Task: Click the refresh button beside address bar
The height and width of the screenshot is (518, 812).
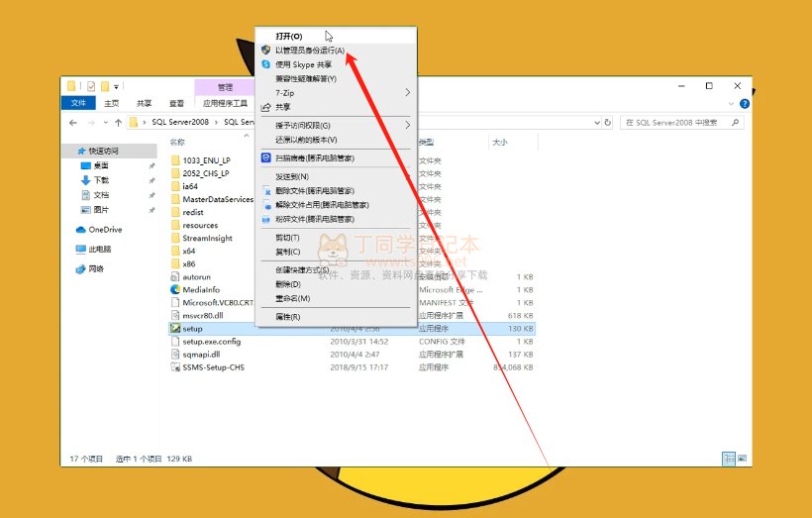Action: coord(608,123)
